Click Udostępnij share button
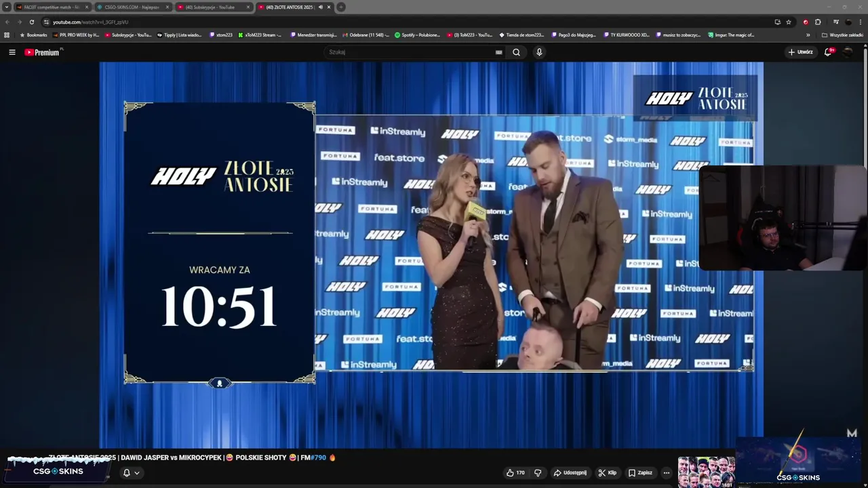This screenshot has width=868, height=488. [570, 472]
